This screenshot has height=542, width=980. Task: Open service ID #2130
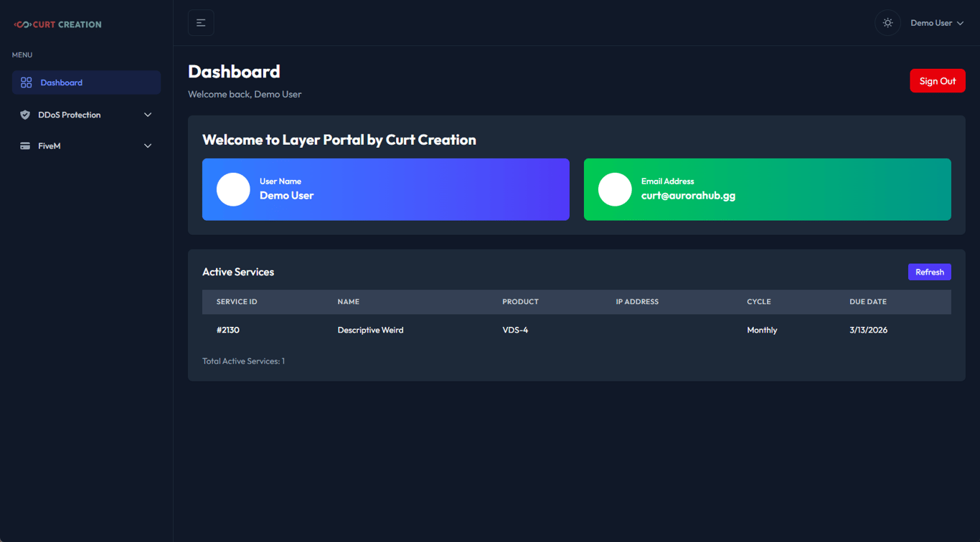tap(228, 331)
